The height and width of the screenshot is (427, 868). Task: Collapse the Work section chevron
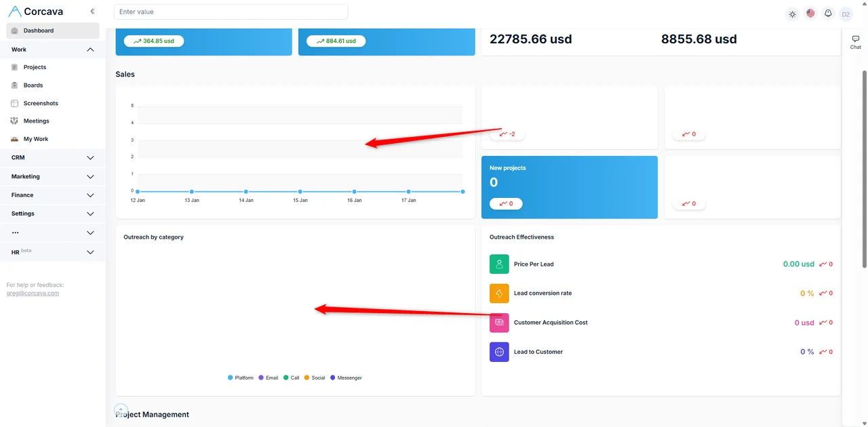tap(91, 49)
